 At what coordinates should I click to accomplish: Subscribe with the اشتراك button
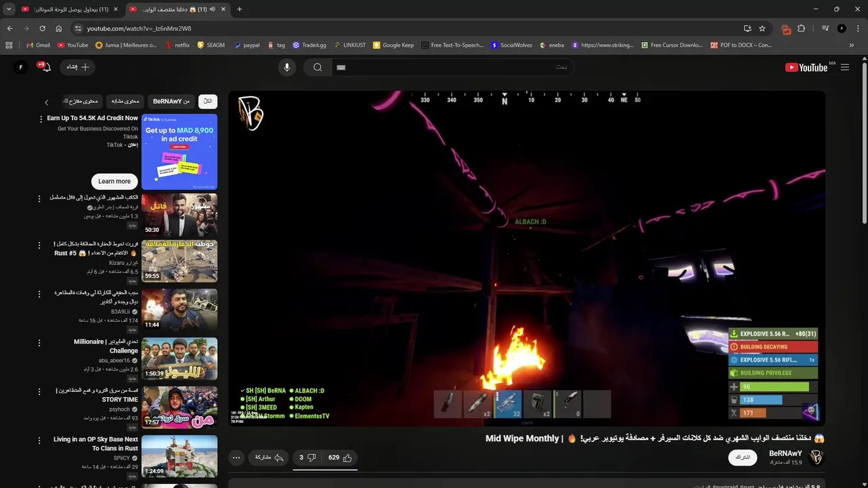click(743, 457)
